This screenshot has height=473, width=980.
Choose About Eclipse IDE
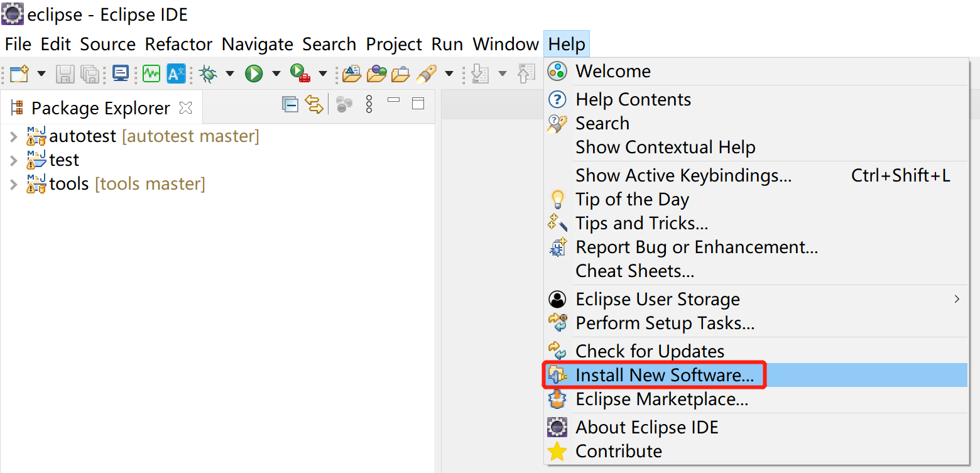click(x=756, y=427)
